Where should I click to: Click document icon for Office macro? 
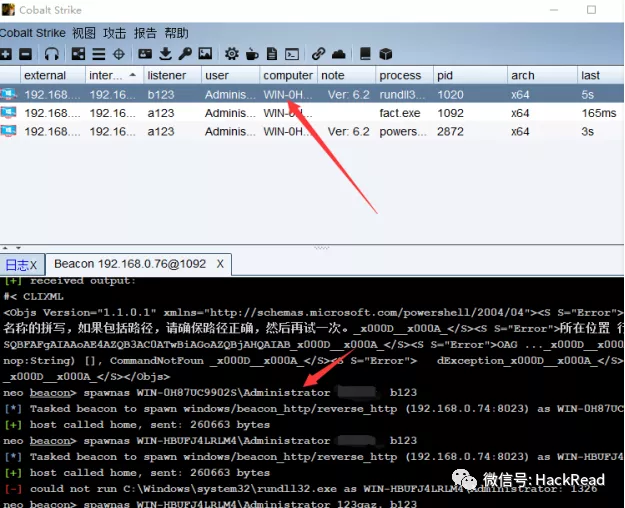coord(272,54)
